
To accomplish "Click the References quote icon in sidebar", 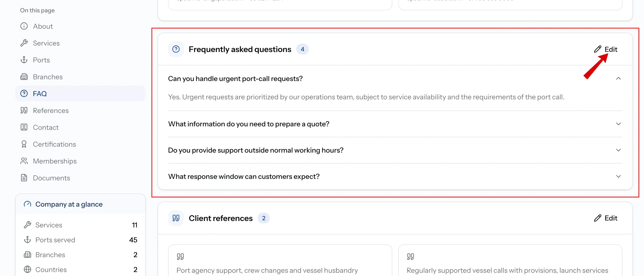I will click(24, 110).
